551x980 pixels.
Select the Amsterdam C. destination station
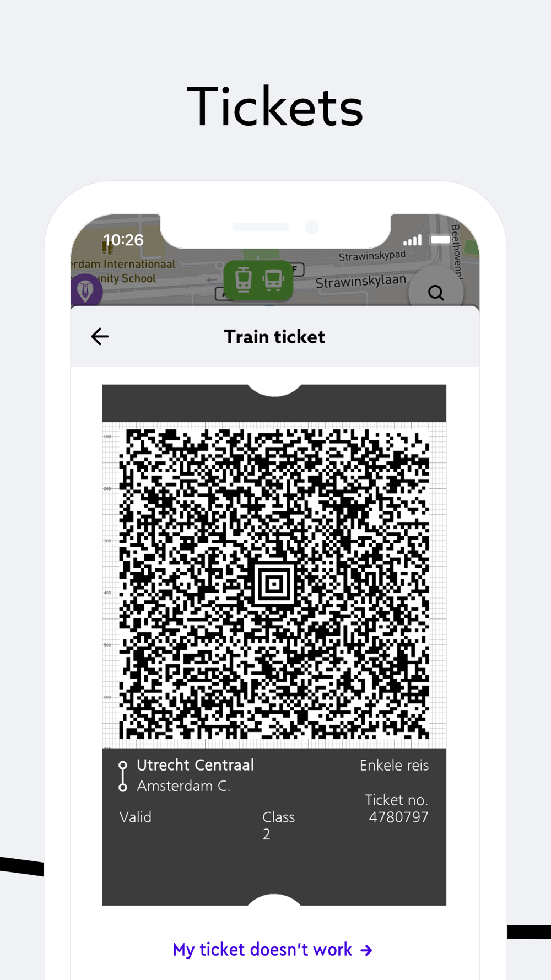(x=183, y=786)
